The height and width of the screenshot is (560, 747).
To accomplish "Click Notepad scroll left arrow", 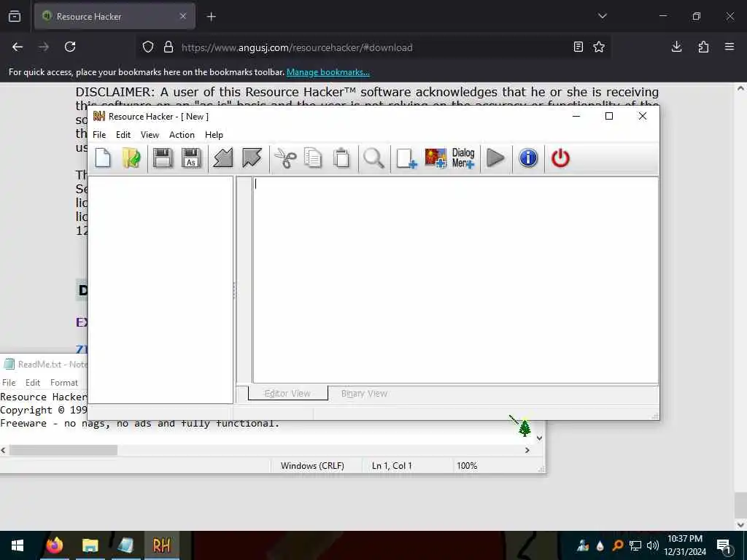I will pos(4,450).
